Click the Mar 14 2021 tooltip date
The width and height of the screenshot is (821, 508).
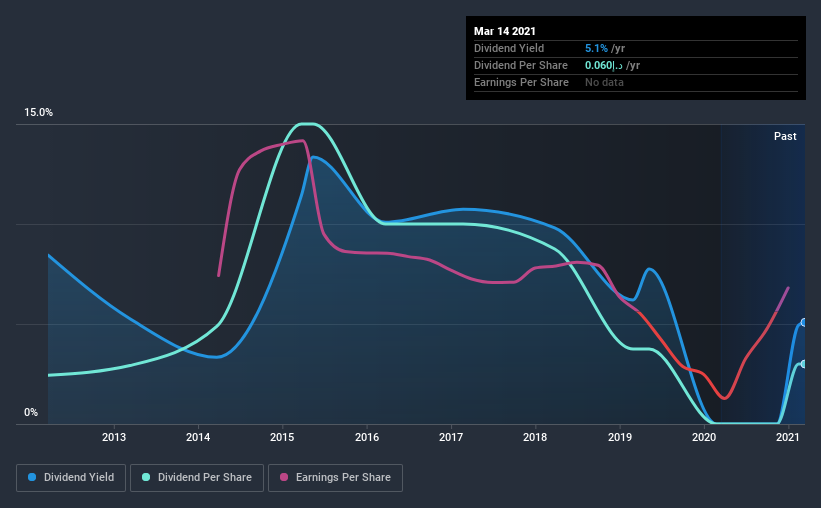click(x=505, y=31)
